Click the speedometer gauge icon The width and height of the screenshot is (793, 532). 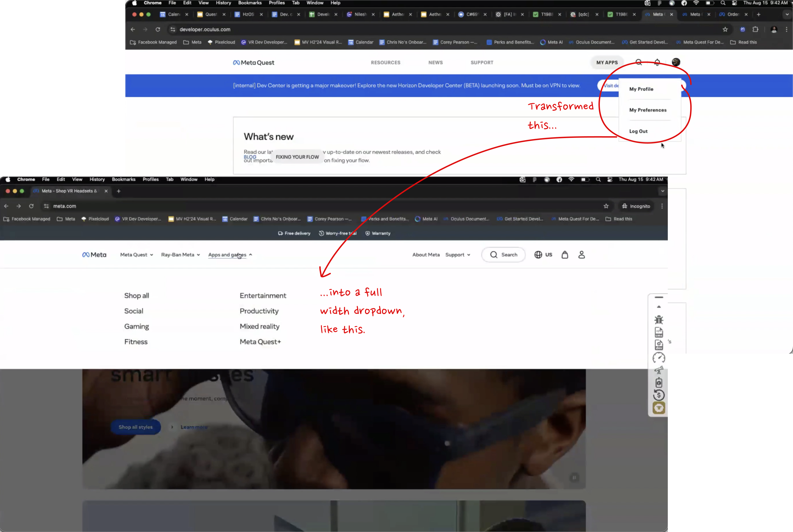click(659, 358)
